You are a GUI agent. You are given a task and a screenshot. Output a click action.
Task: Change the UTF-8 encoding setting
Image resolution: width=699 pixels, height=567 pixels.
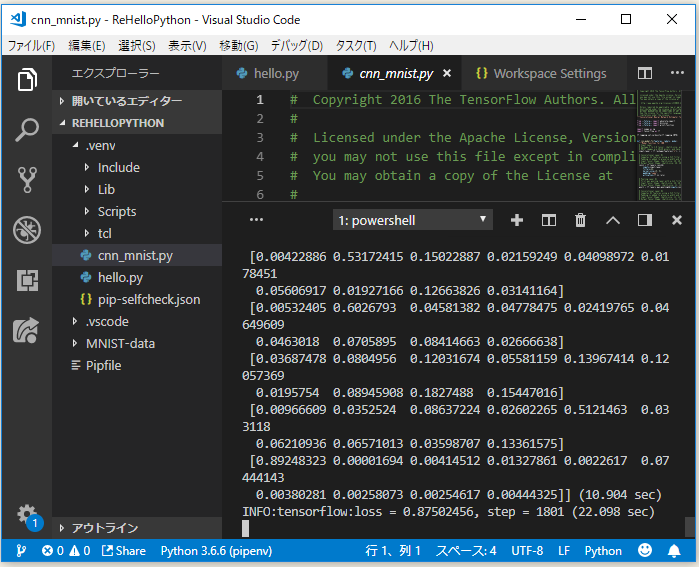527,551
